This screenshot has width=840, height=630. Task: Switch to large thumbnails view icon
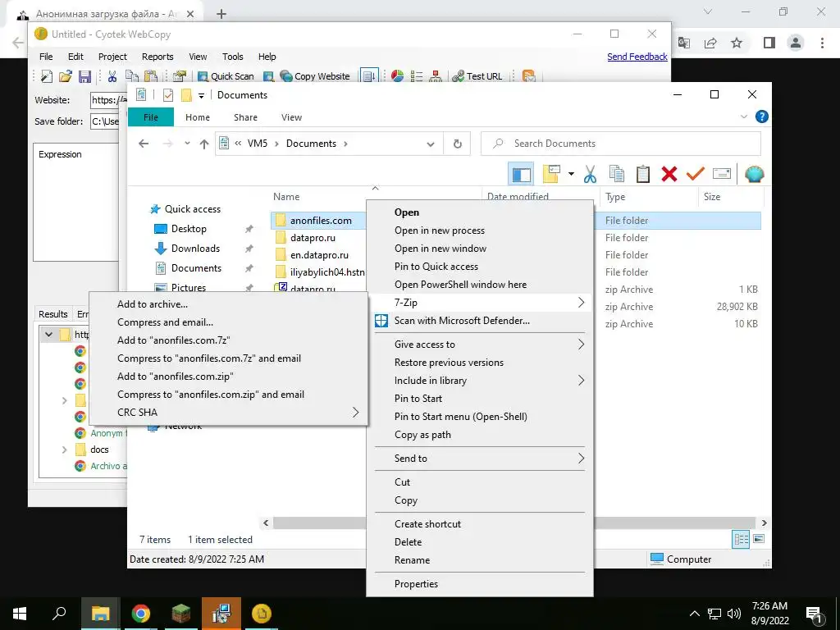coord(759,539)
